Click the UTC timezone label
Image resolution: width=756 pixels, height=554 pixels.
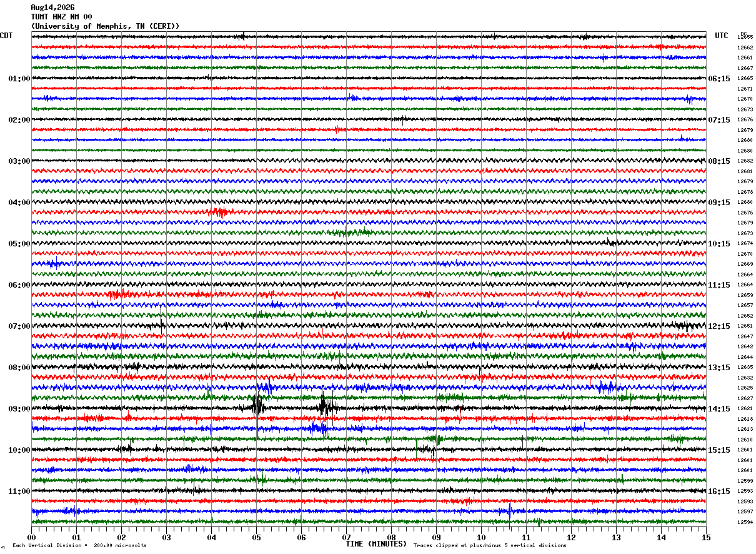pyautogui.click(x=722, y=36)
